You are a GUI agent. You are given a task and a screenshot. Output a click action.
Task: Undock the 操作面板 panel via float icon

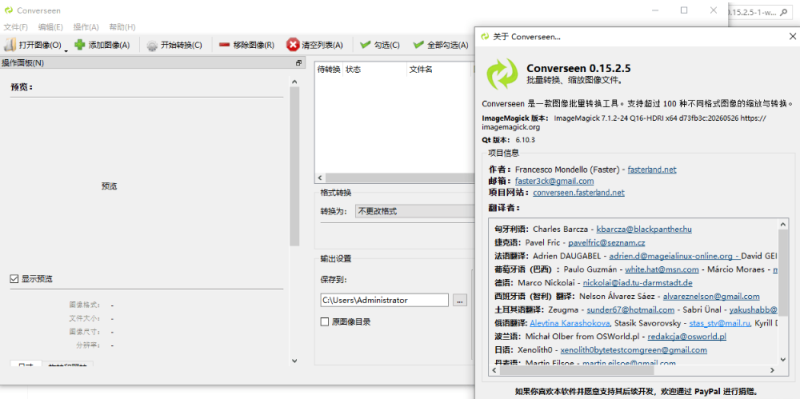point(299,63)
